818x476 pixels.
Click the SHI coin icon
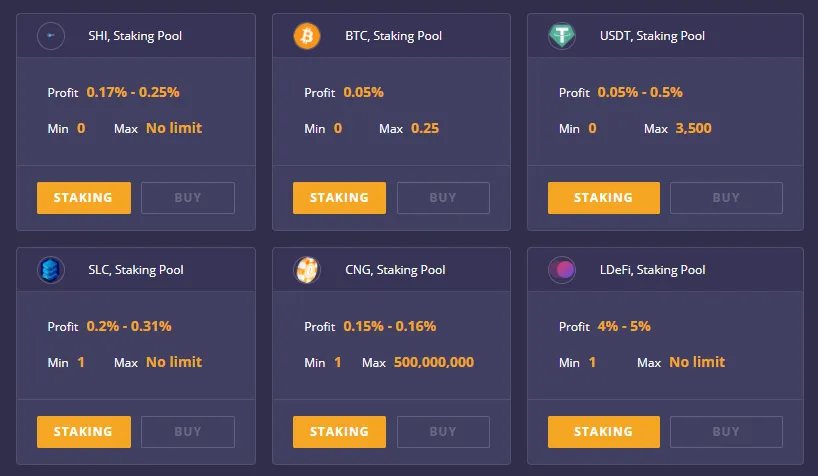(x=51, y=35)
